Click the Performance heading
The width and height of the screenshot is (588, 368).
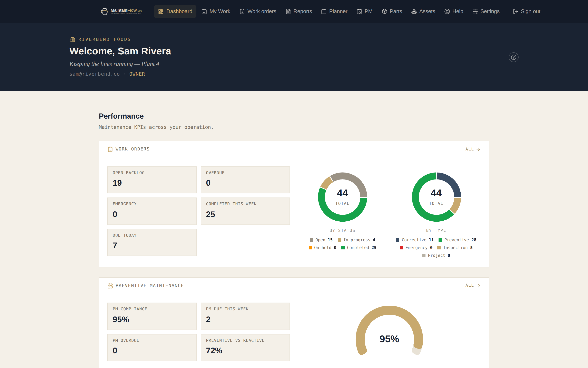point(121,116)
